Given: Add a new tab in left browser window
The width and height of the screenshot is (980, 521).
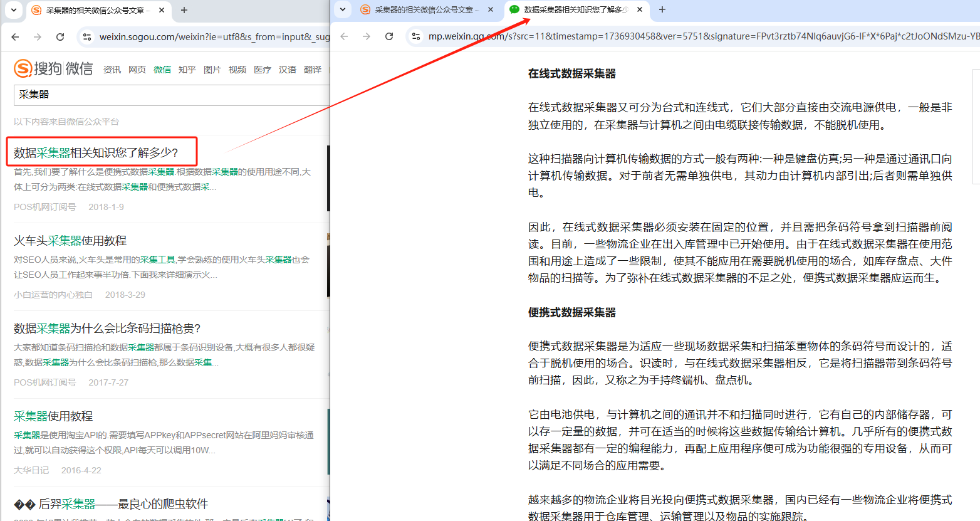Looking at the screenshot, I should (x=184, y=10).
